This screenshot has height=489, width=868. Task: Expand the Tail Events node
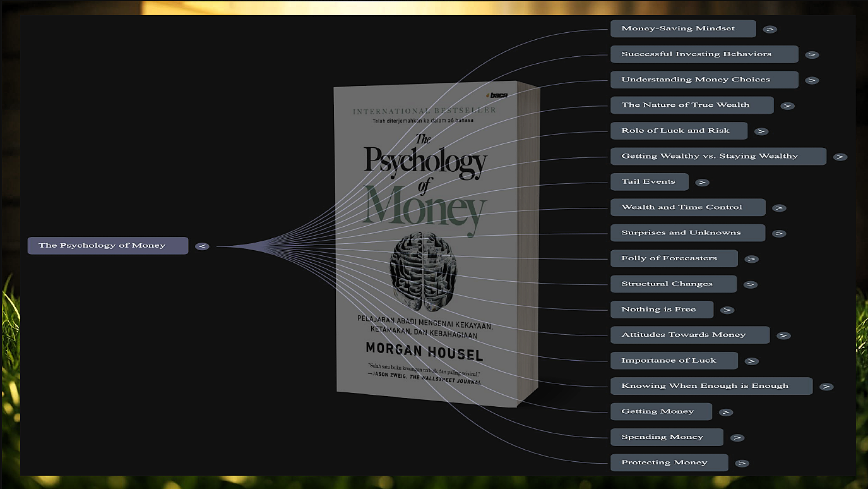702,183
